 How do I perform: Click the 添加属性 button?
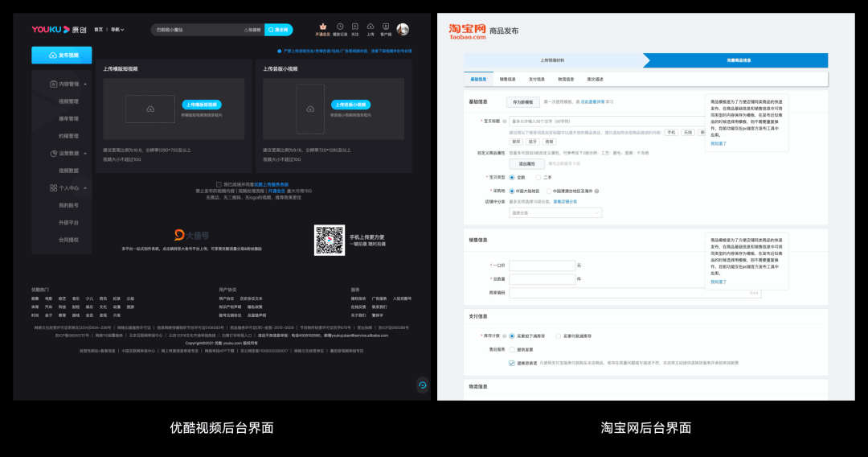coord(526,164)
